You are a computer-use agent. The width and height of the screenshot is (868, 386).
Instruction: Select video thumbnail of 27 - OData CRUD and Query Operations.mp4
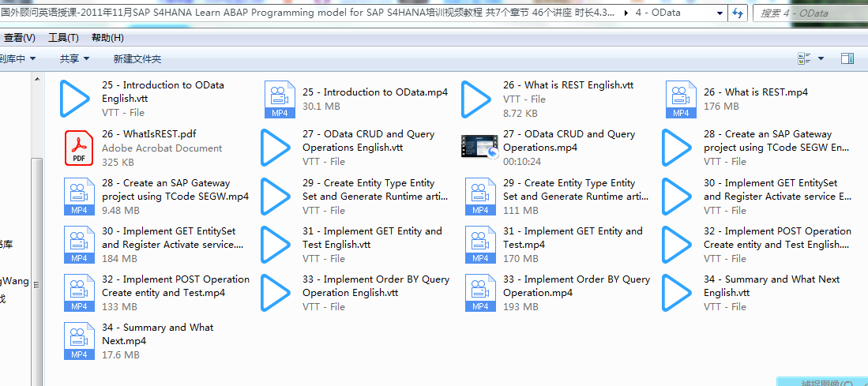pyautogui.click(x=480, y=146)
